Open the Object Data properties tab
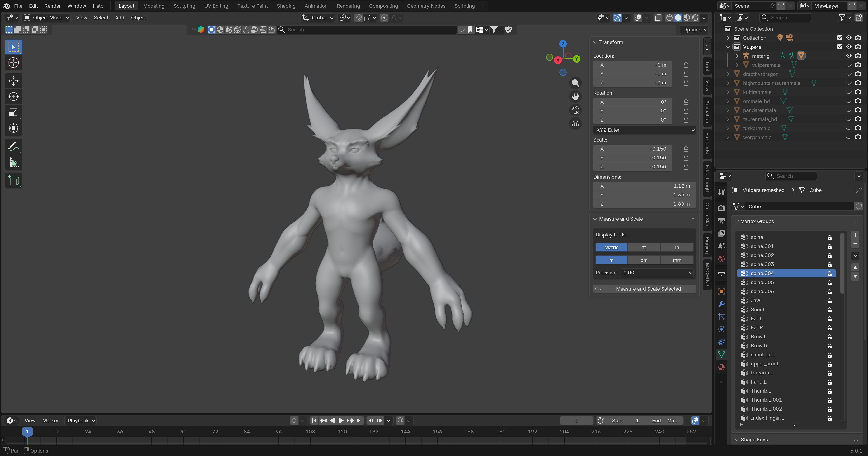Viewport: 868px width, 456px height. point(722,355)
